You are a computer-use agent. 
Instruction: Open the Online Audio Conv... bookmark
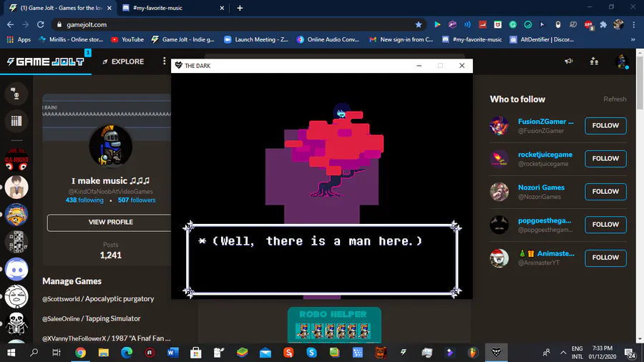(x=328, y=39)
